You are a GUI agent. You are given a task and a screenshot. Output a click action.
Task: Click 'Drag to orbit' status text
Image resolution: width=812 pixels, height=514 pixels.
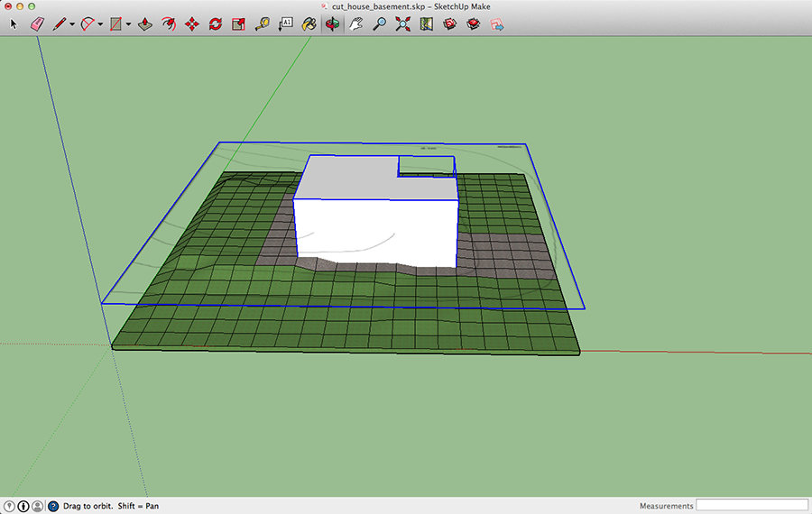pos(88,506)
